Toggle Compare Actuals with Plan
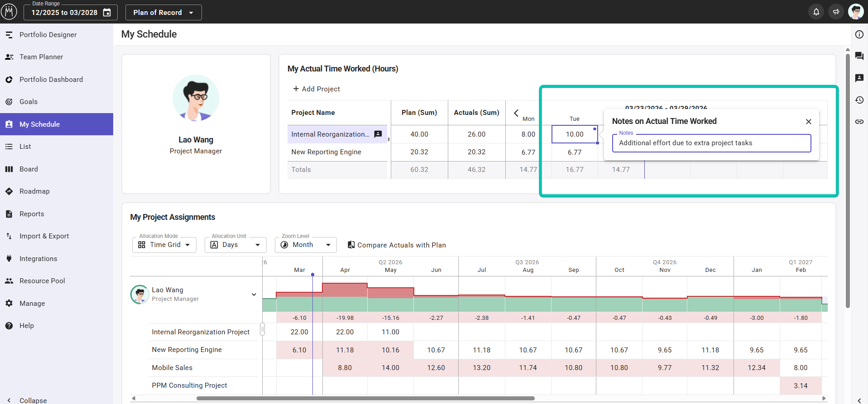The height and width of the screenshot is (404, 868). click(396, 245)
